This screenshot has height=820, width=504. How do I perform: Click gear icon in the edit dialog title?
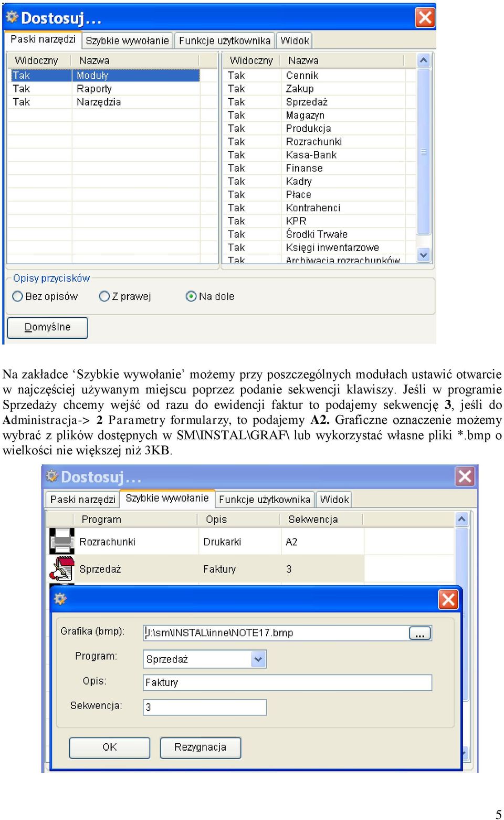[60, 598]
